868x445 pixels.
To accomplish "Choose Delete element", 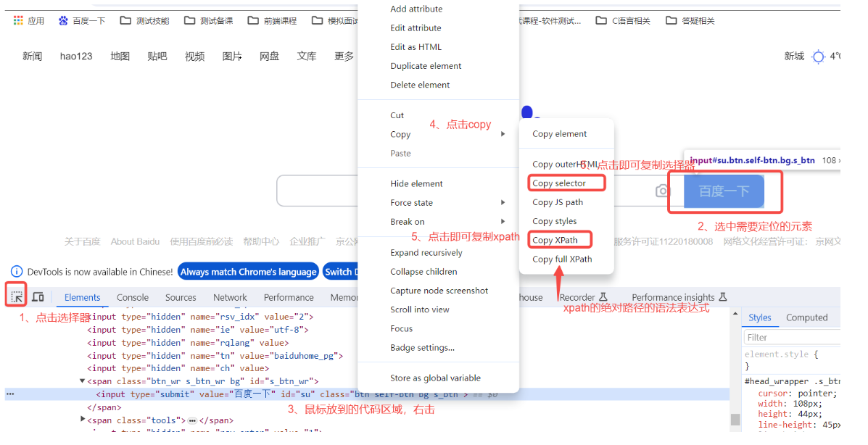I will pyautogui.click(x=420, y=85).
